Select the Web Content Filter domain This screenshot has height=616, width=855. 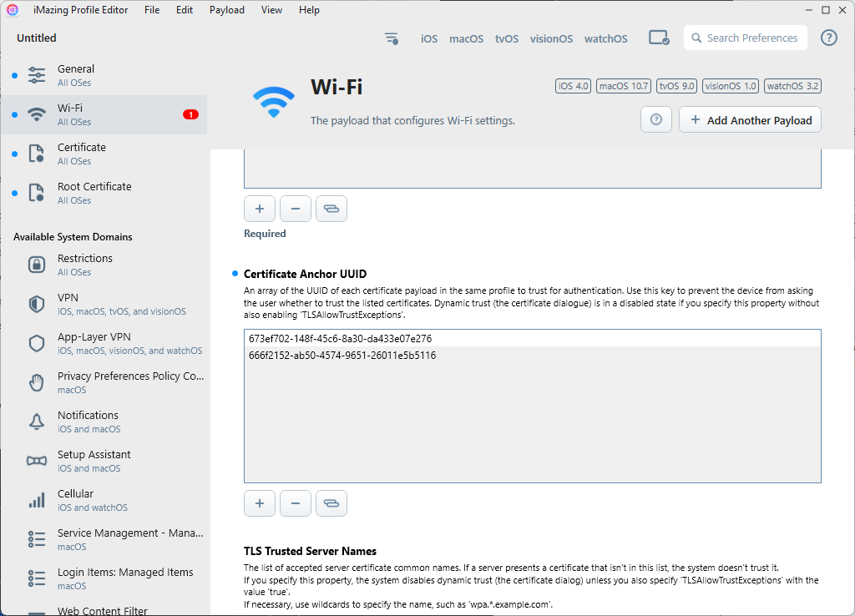point(104,609)
